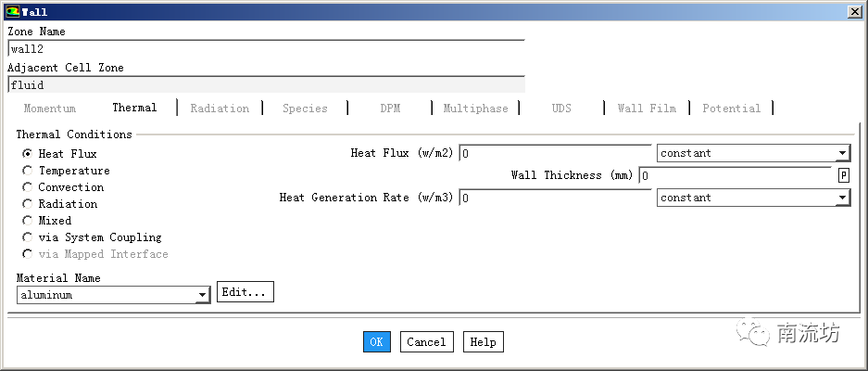This screenshot has width=868, height=371.
Task: Close the Wall dialog window
Action: tap(852, 12)
